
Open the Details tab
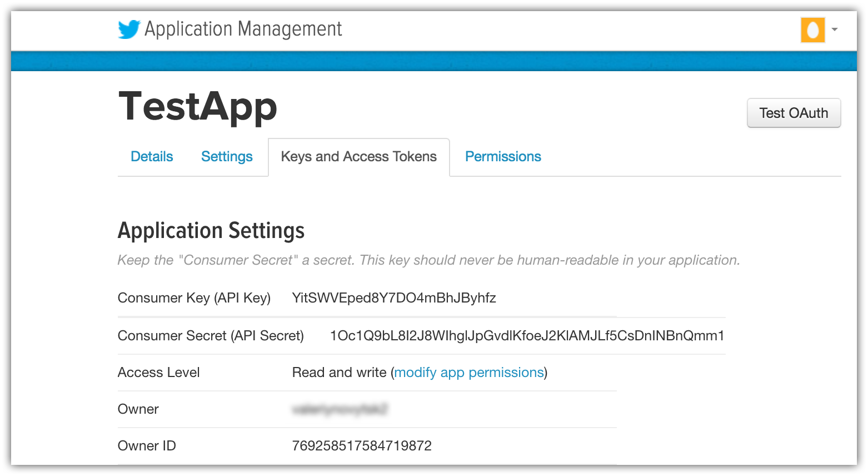click(x=152, y=157)
